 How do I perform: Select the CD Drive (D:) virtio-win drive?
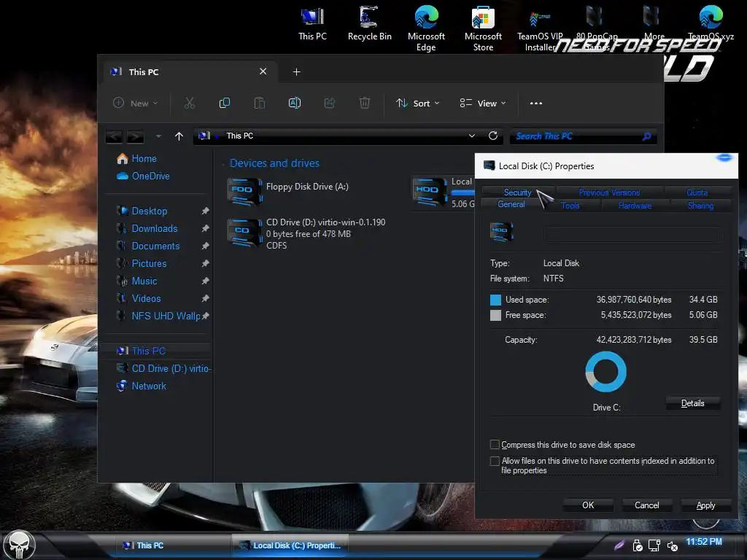point(307,233)
